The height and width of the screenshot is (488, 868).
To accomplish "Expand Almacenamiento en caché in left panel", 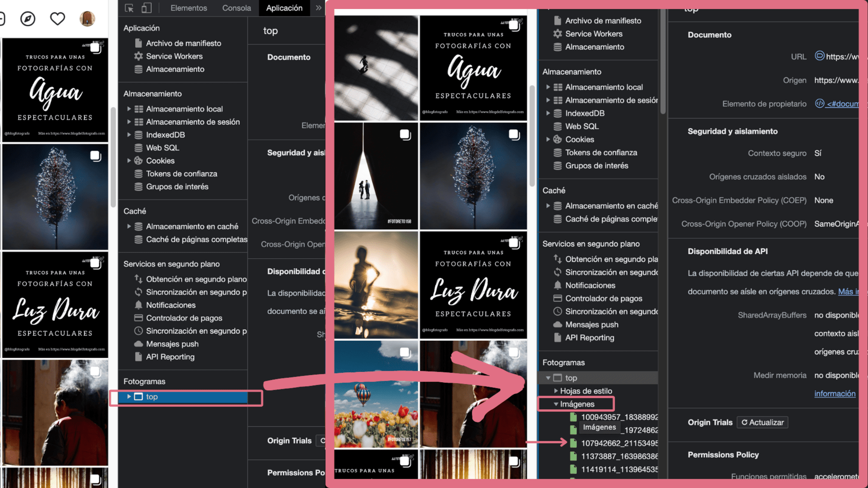I will point(129,226).
